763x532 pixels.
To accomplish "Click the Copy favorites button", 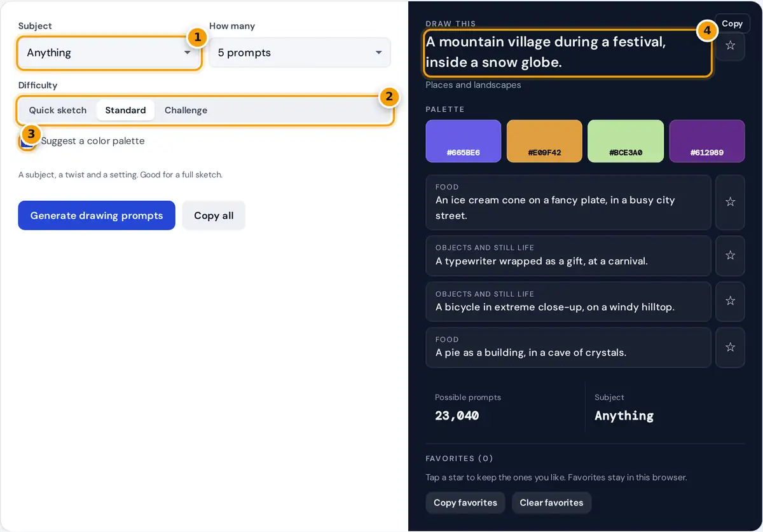I will point(465,503).
